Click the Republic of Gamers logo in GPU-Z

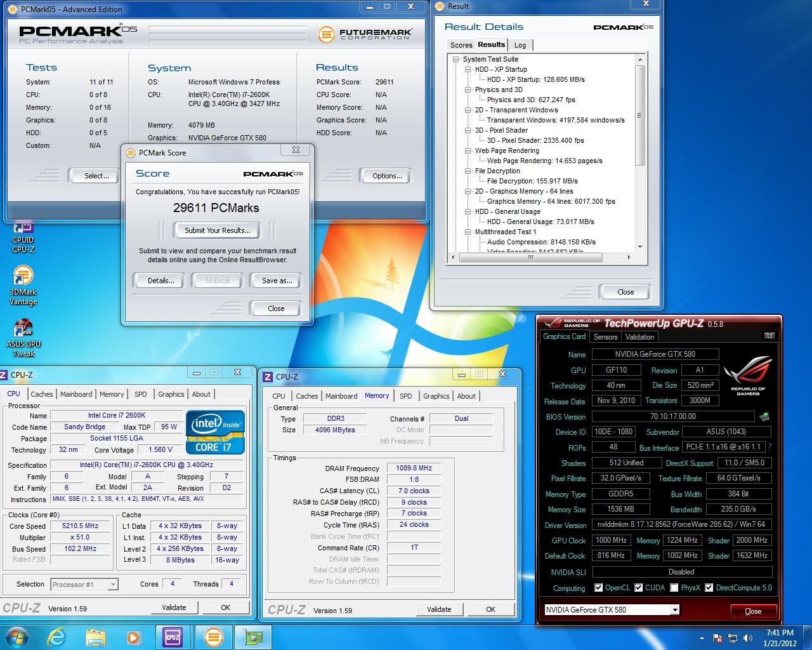click(748, 376)
